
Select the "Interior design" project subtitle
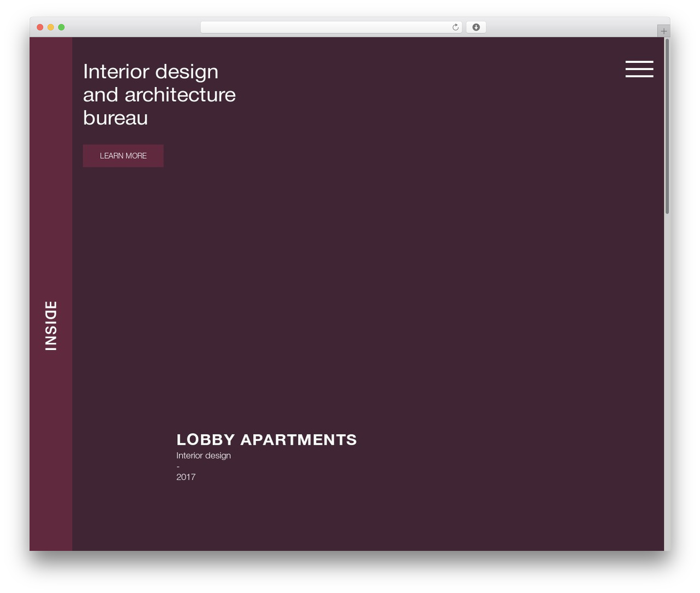tap(203, 456)
